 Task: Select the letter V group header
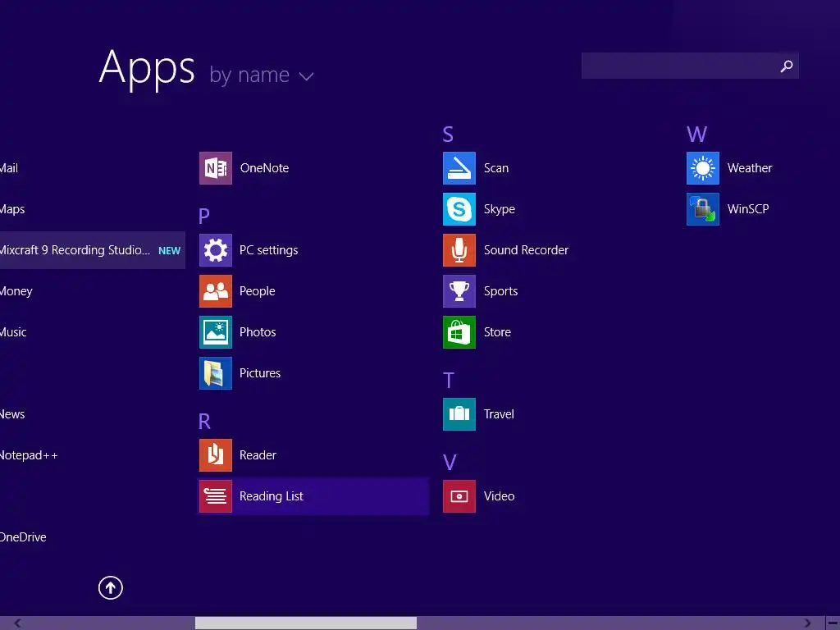(x=450, y=463)
